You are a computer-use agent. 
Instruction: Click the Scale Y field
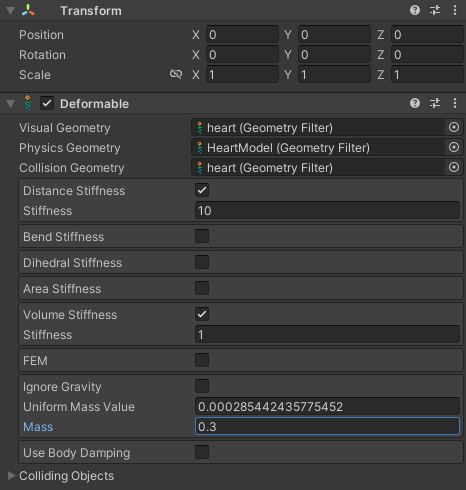(x=334, y=74)
